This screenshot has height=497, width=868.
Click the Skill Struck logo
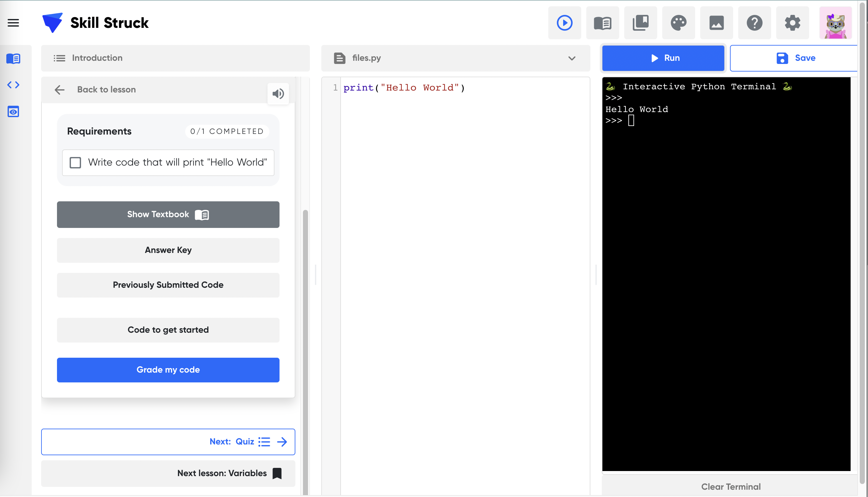click(96, 23)
